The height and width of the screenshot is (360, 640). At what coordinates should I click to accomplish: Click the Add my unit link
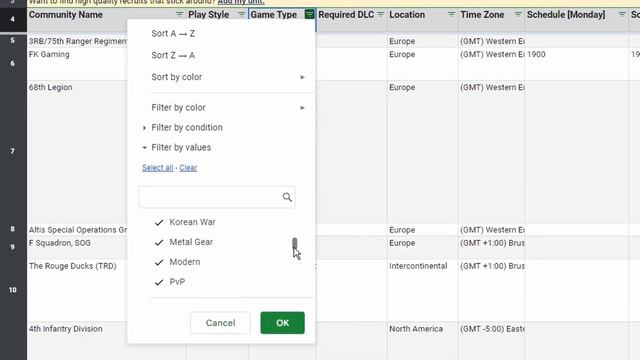click(x=241, y=2)
